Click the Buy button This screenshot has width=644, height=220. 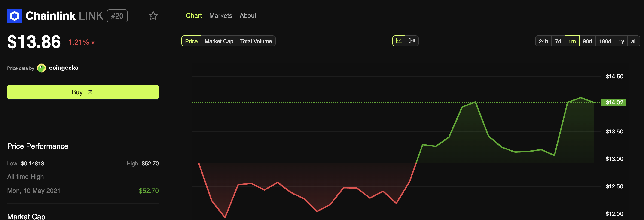point(83,92)
